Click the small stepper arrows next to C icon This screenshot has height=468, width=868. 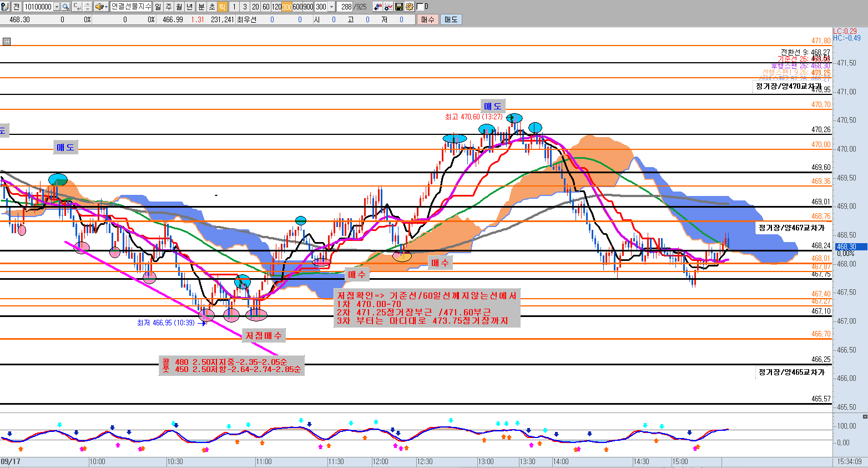click(x=87, y=7)
